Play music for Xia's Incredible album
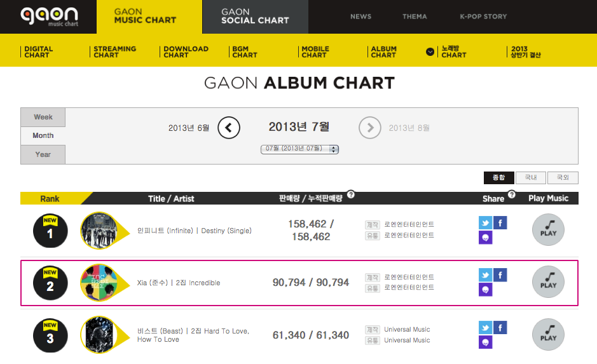Screen dimensions: 597x364 tap(548, 282)
